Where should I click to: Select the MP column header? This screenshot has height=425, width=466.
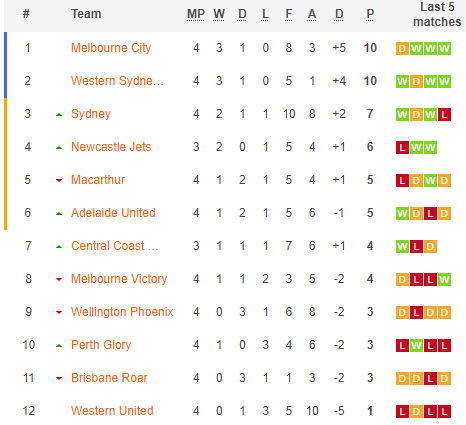pyautogui.click(x=196, y=14)
